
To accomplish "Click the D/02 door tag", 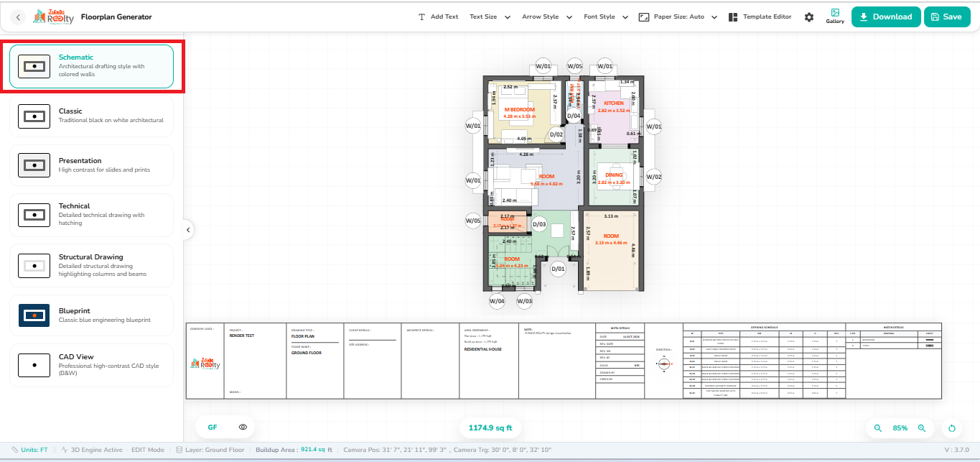I will 557,134.
